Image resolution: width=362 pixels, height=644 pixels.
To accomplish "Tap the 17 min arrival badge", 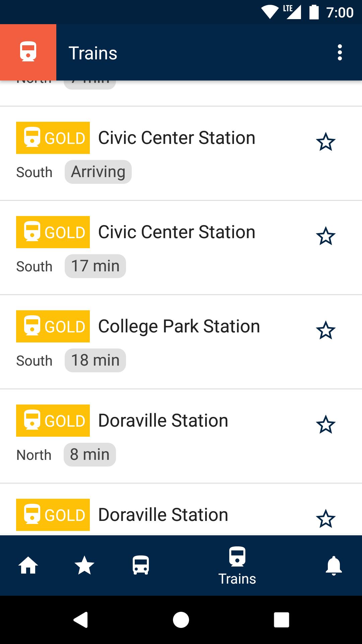I will [95, 266].
